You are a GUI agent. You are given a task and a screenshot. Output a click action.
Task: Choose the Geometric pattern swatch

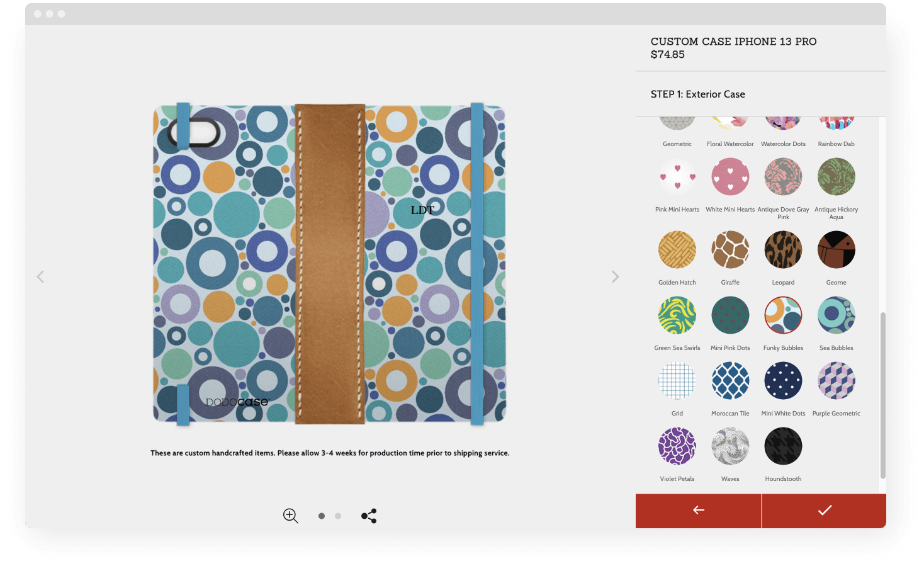(677, 123)
